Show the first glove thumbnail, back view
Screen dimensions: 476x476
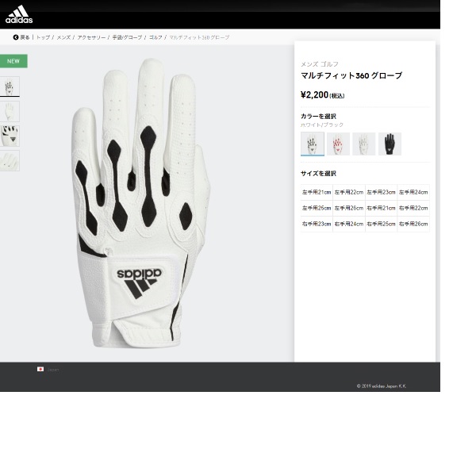click(10, 86)
